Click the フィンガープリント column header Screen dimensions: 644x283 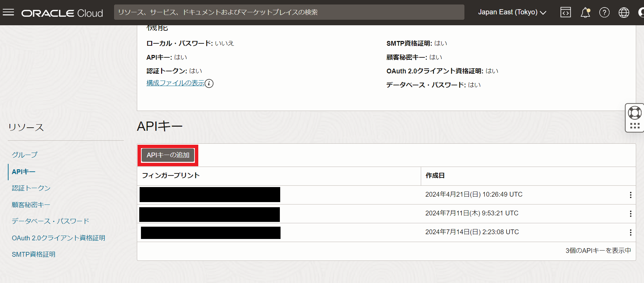coord(171,175)
